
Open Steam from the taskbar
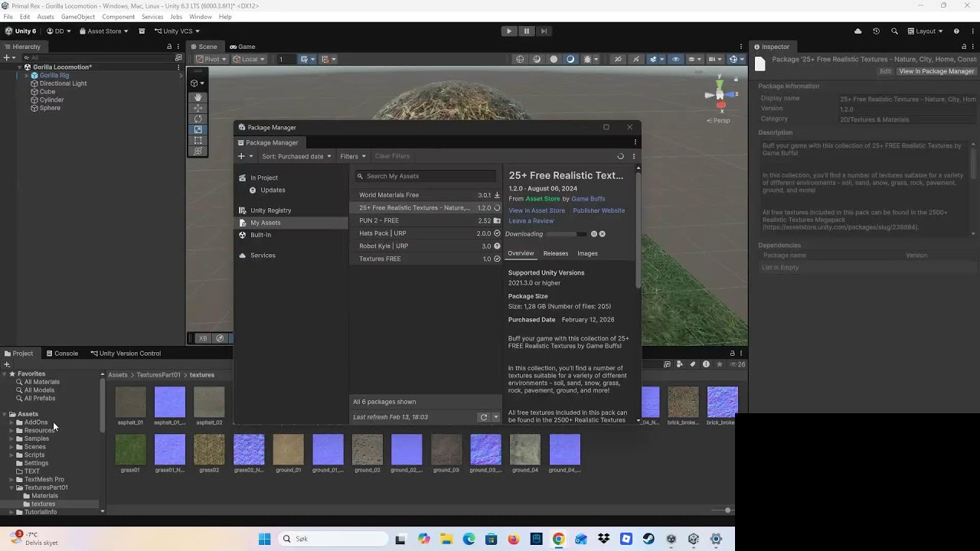click(x=648, y=539)
